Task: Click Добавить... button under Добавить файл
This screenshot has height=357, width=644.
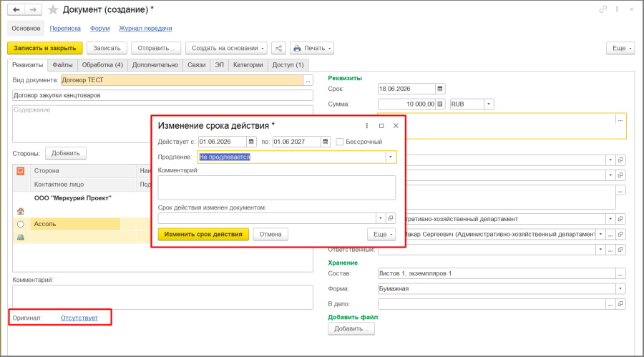Action: coord(351,328)
